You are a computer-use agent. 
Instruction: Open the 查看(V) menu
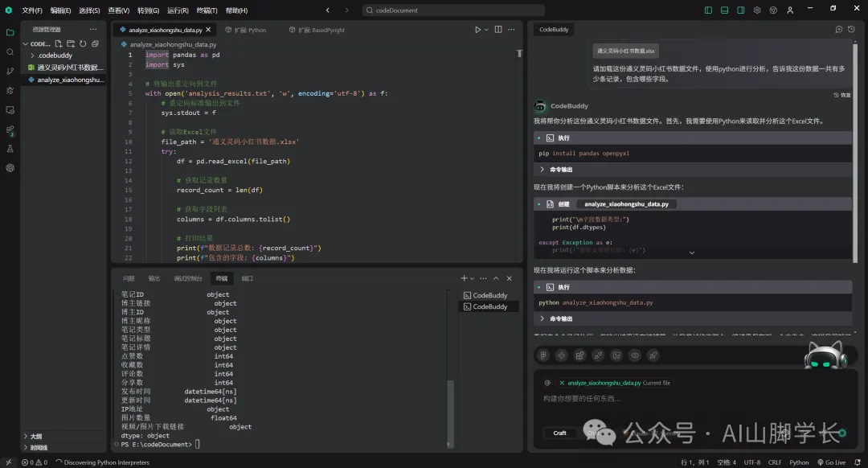tap(118, 10)
